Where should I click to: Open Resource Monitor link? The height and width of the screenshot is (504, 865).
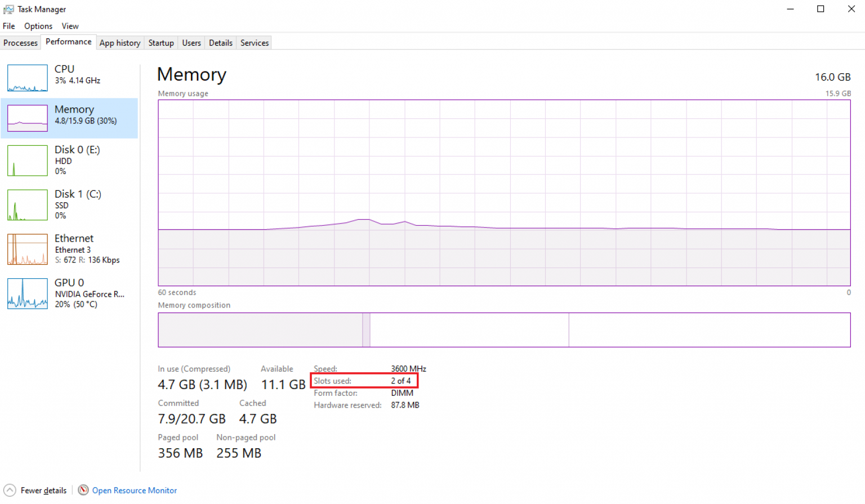pyautogui.click(x=135, y=490)
